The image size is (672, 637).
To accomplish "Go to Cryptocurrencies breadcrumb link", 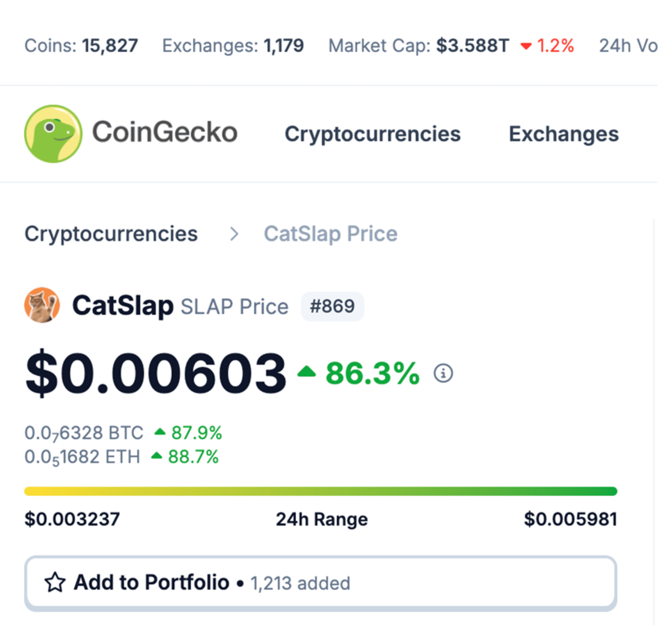I will pyautogui.click(x=111, y=234).
